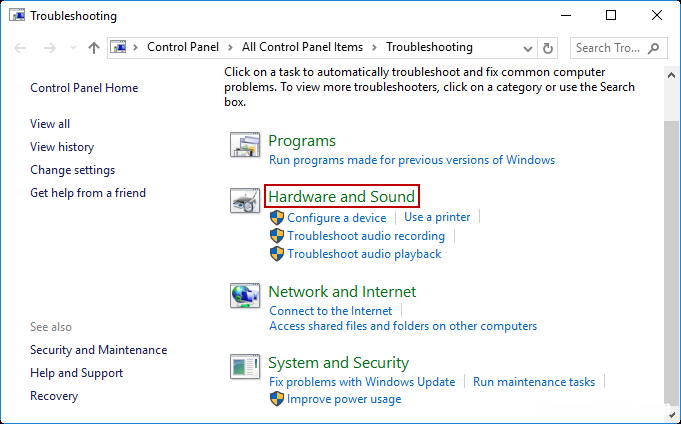Screen dimensions: 681x424
Task: Expand chevron after Control Panel breadcrumb
Action: (230, 47)
